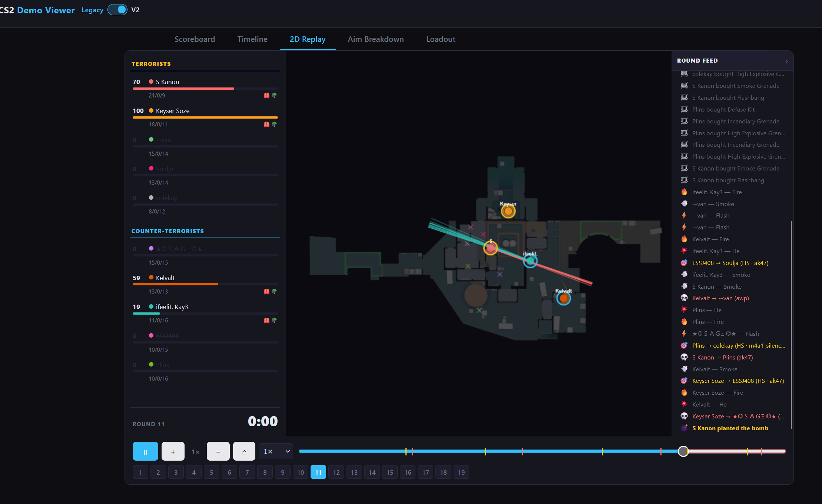Select Kelvalt in Counter-Terrorists list
The height and width of the screenshot is (504, 822).
tap(205, 285)
